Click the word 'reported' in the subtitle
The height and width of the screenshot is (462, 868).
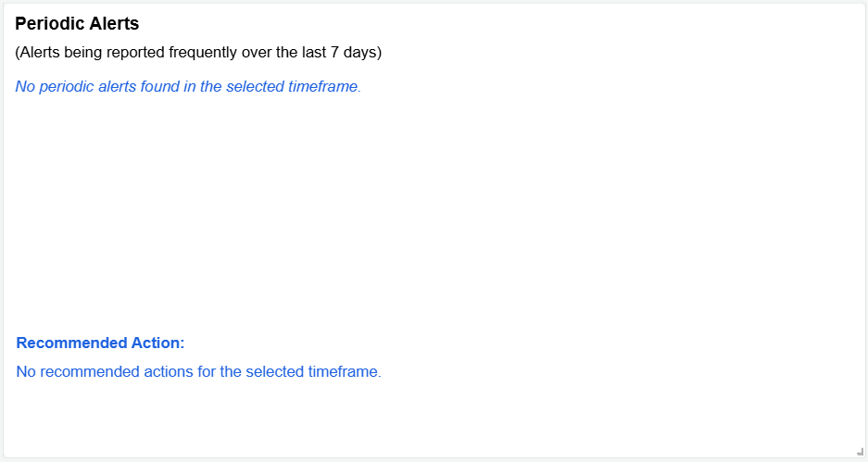135,53
